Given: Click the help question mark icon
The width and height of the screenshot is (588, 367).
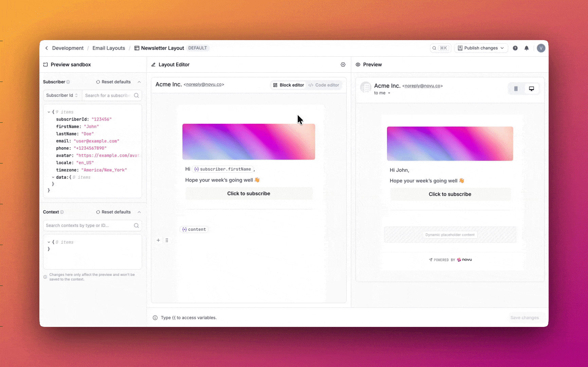Looking at the screenshot, I should (515, 48).
